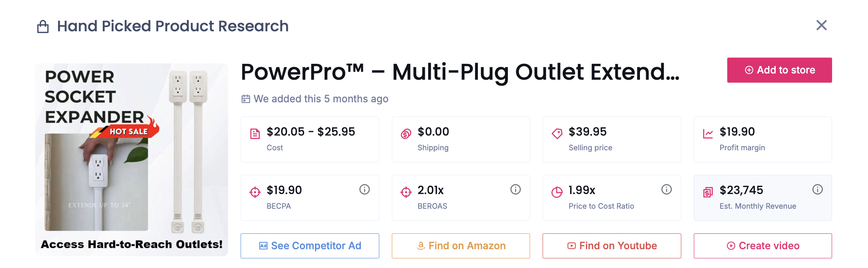868x268 pixels.
Task: Click Find on Amazon
Action: coord(461,246)
